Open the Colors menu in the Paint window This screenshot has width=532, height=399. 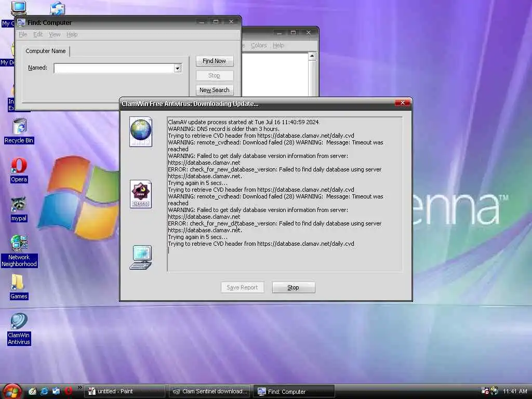tap(259, 46)
